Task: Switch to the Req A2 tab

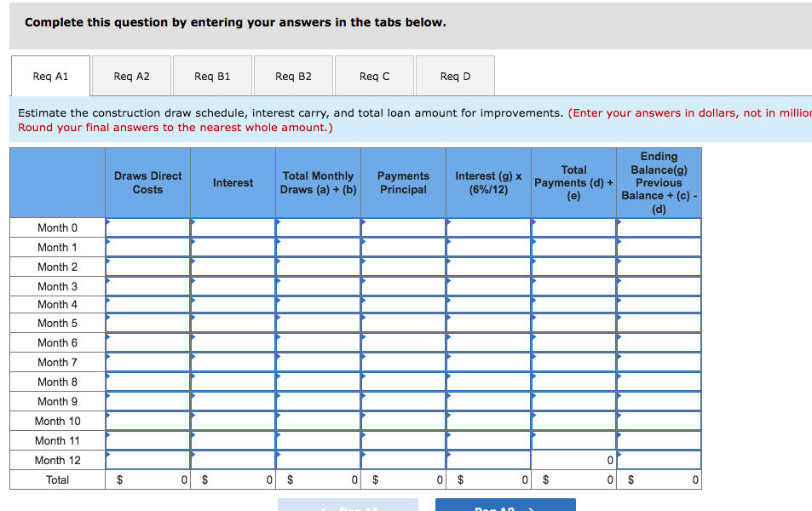Action: (131, 75)
